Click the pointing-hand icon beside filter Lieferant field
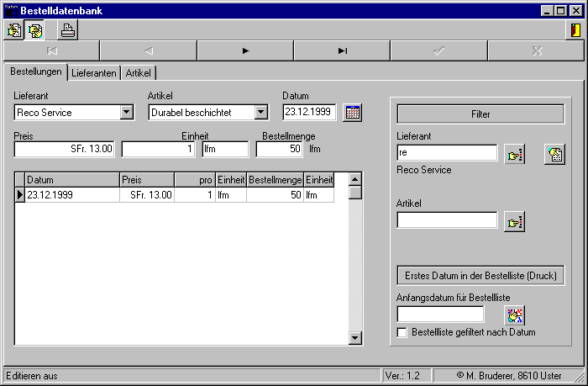This screenshot has width=588, height=386. click(x=514, y=155)
